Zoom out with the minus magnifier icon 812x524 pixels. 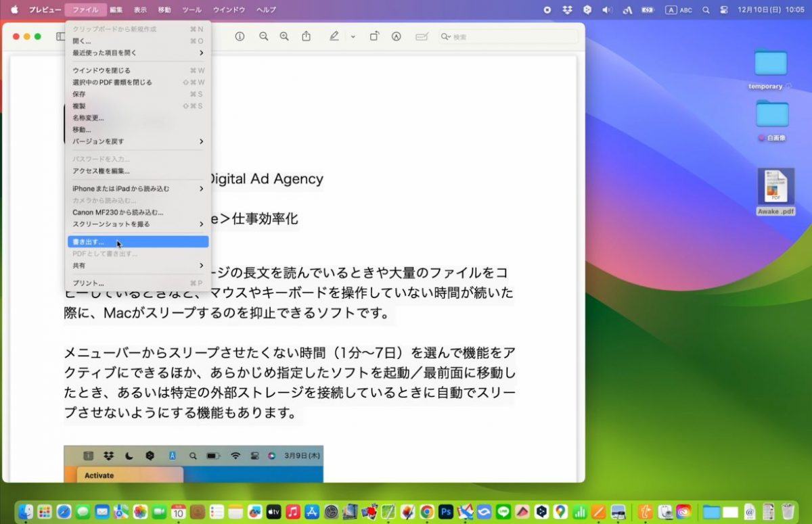[264, 37]
